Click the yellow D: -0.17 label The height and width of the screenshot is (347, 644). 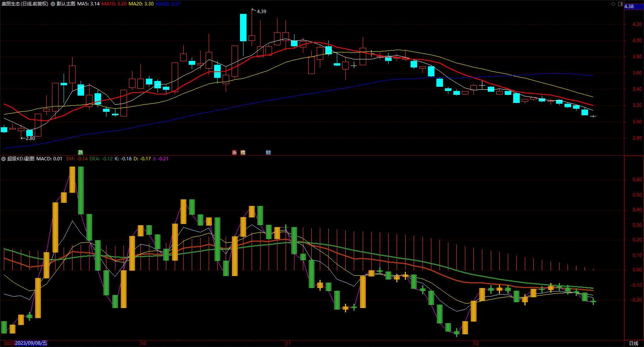[x=142, y=159]
